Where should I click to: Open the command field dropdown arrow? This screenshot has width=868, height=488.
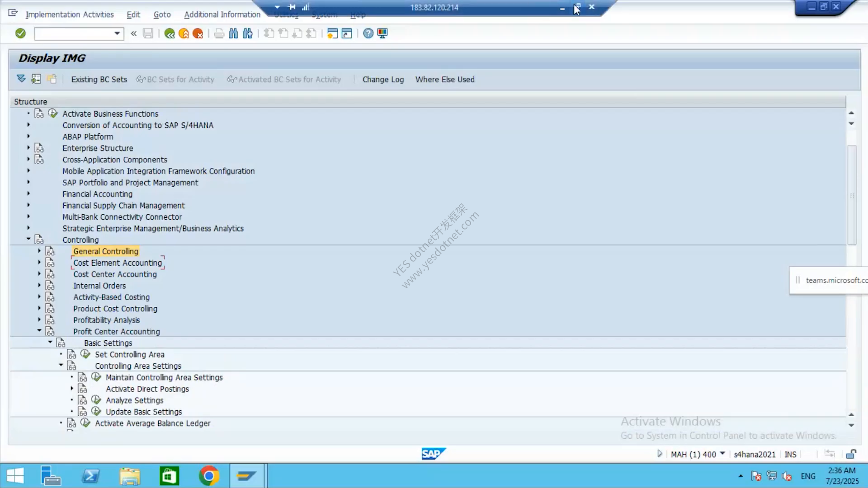(x=117, y=33)
